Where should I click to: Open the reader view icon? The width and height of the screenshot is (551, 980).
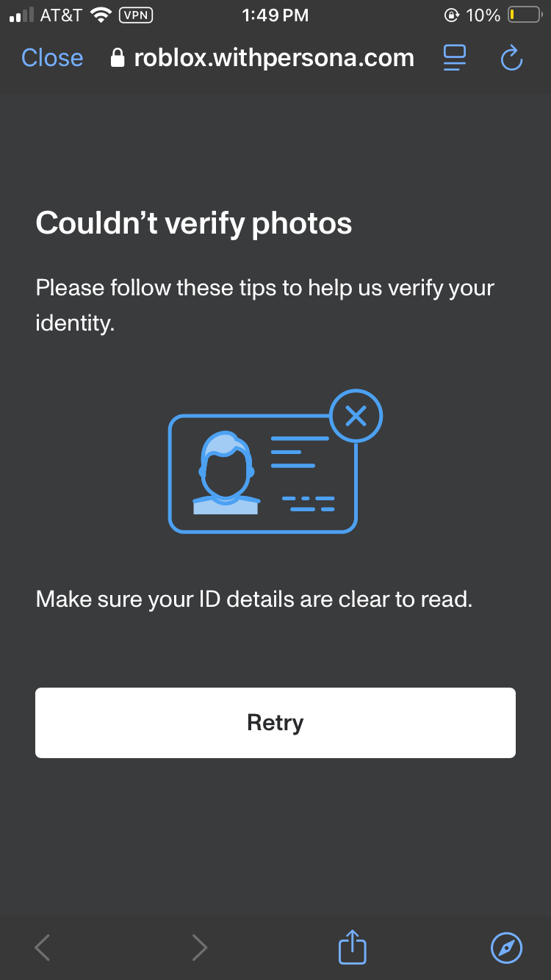tap(455, 58)
